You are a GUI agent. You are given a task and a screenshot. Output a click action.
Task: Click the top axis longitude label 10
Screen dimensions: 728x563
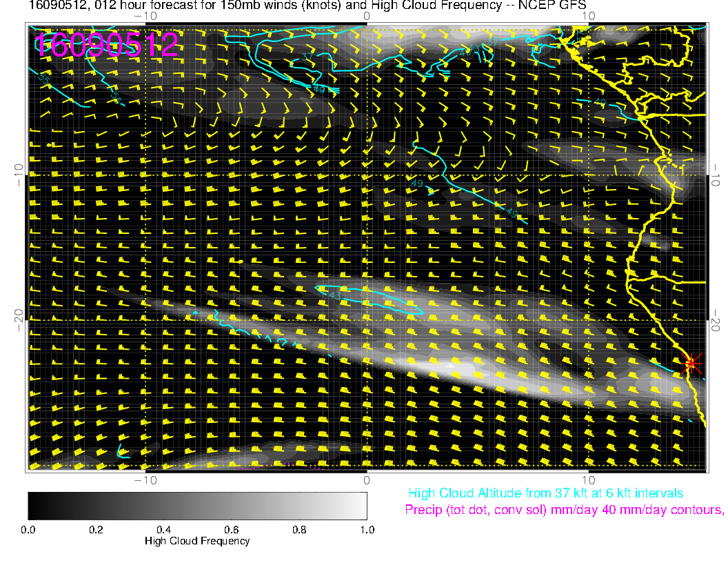[588, 17]
